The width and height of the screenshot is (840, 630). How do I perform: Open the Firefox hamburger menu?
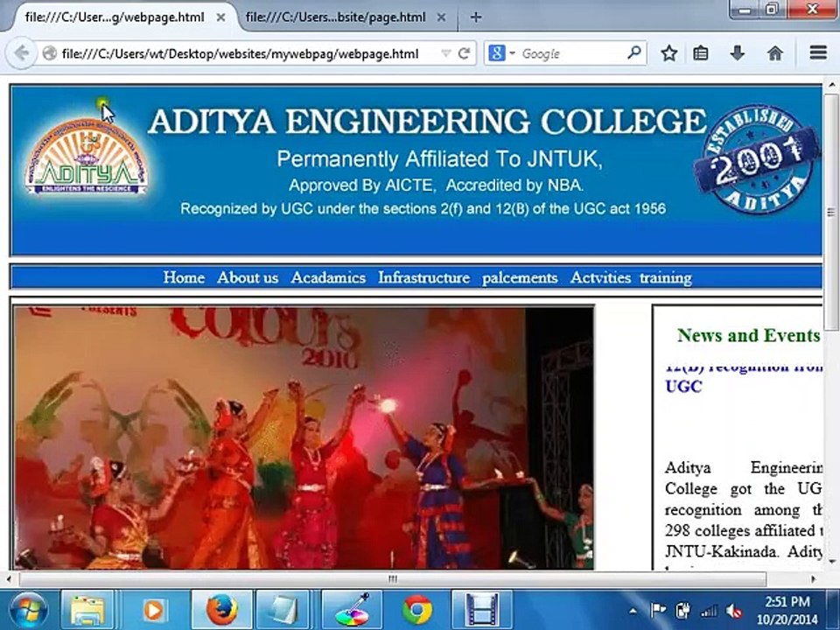[818, 52]
